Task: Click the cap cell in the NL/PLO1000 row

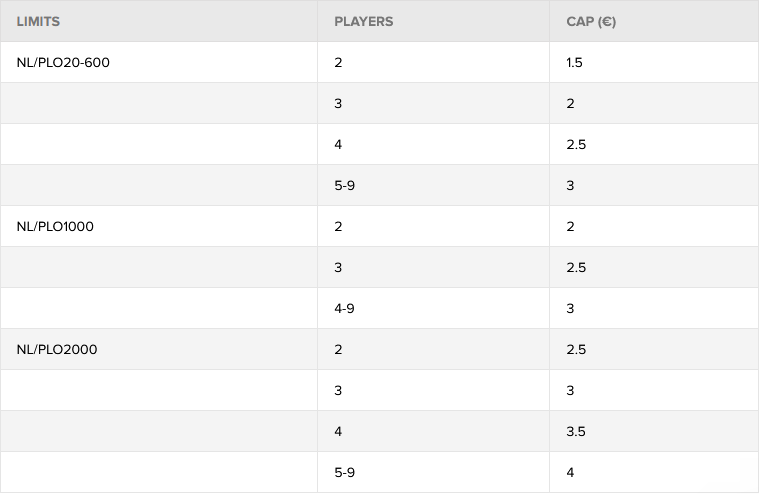Action: click(571, 226)
